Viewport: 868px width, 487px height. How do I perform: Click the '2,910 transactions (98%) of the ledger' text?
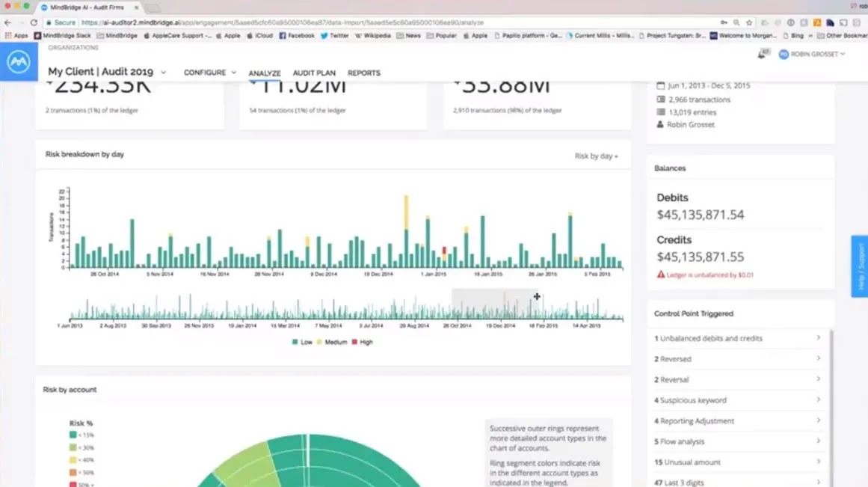tap(507, 111)
